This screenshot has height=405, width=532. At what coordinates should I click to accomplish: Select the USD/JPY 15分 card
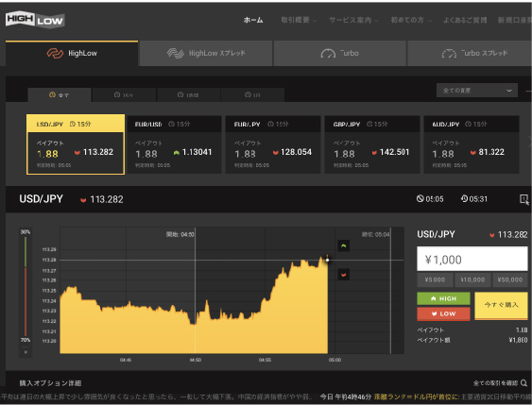(76, 144)
